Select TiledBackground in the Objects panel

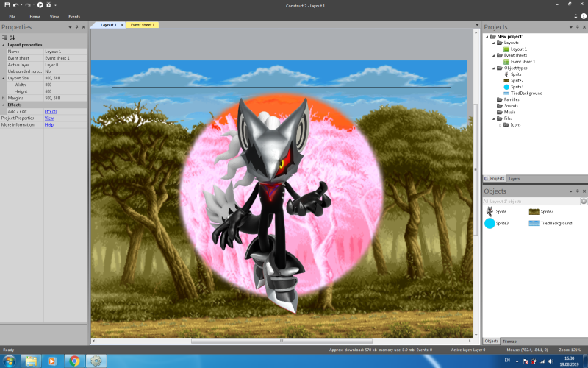coord(550,224)
